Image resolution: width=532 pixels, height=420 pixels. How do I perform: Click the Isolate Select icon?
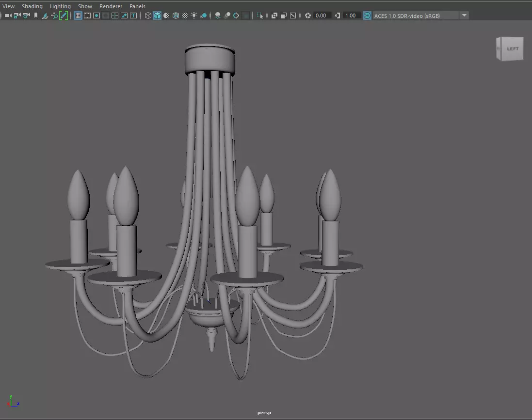260,15
